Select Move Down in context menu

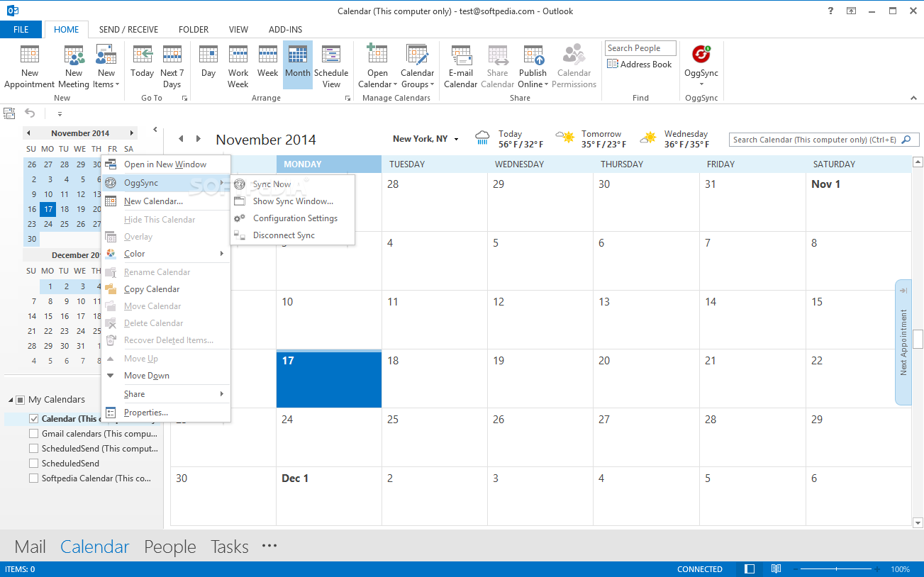[166, 376]
